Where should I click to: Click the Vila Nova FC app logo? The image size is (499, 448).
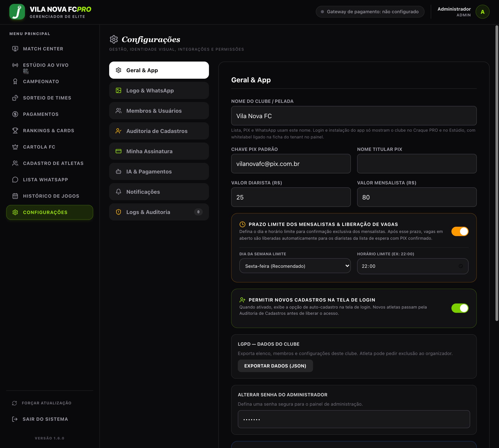(x=17, y=12)
